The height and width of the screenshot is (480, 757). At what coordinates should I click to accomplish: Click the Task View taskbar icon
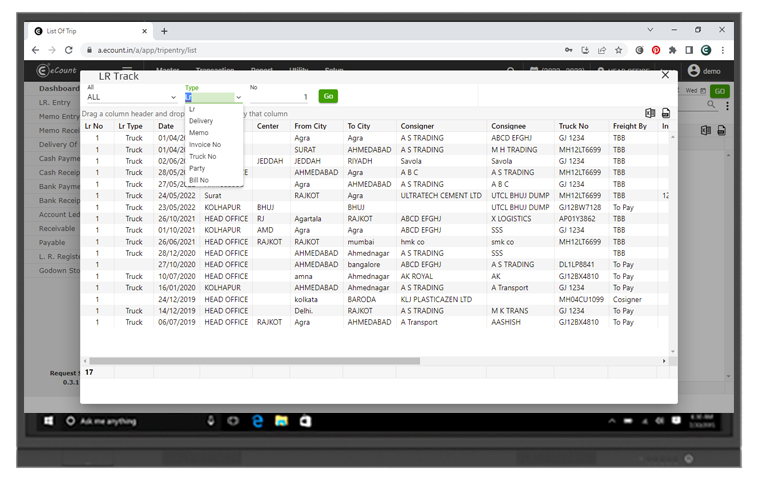(x=233, y=421)
